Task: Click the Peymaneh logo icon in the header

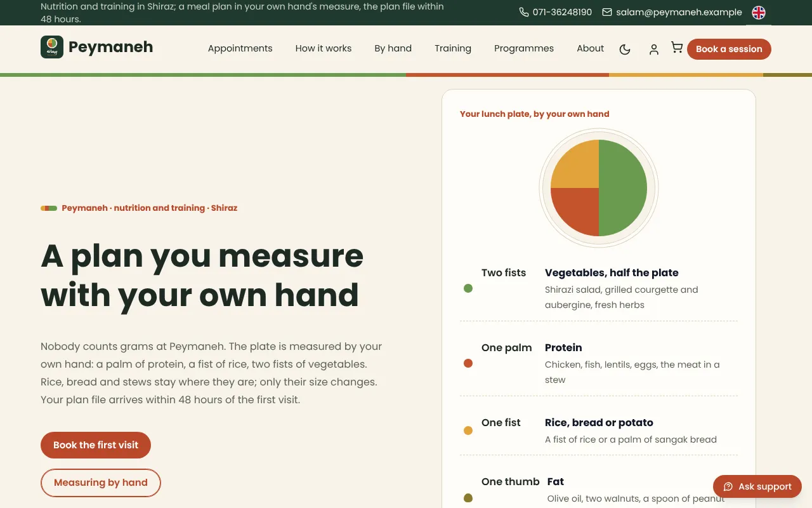Action: (x=52, y=47)
